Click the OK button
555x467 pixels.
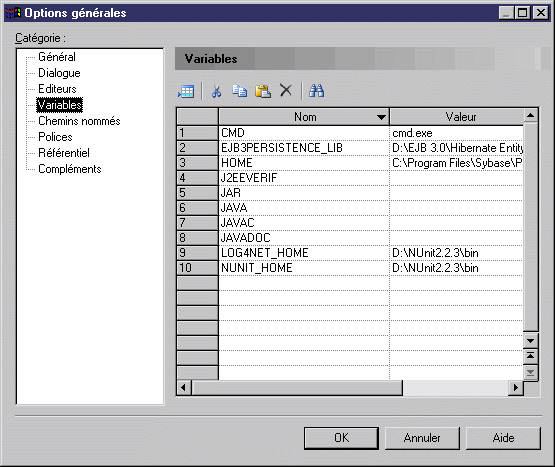(341, 438)
